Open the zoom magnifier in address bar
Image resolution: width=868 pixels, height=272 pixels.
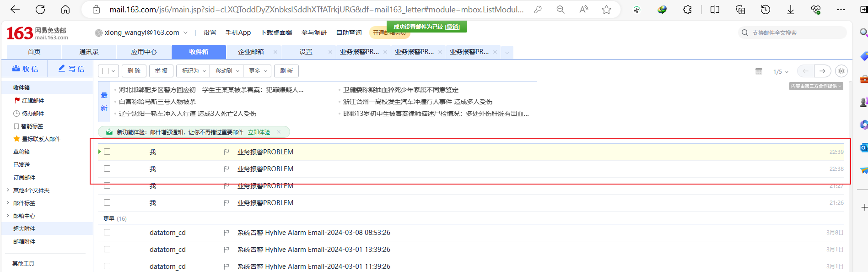tap(561, 9)
